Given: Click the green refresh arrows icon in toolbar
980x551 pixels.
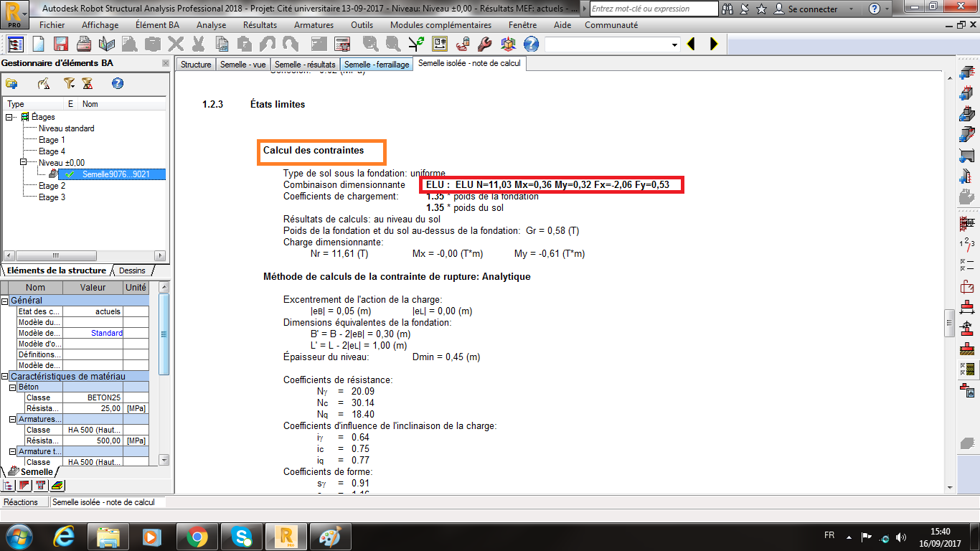Looking at the screenshot, I should pos(417,44).
